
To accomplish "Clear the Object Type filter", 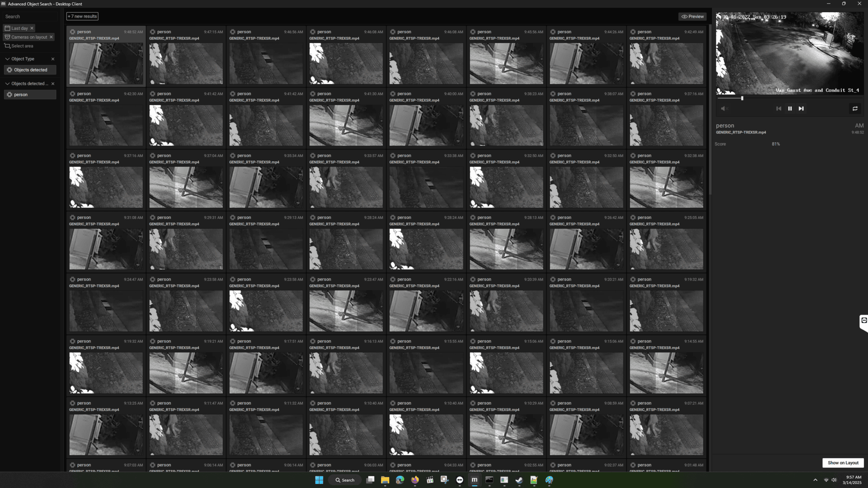I will (x=53, y=59).
